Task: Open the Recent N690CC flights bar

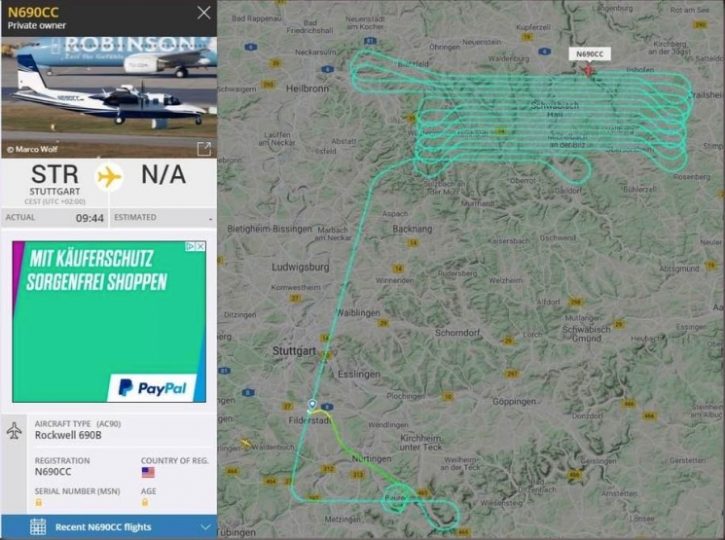Action: [x=109, y=527]
